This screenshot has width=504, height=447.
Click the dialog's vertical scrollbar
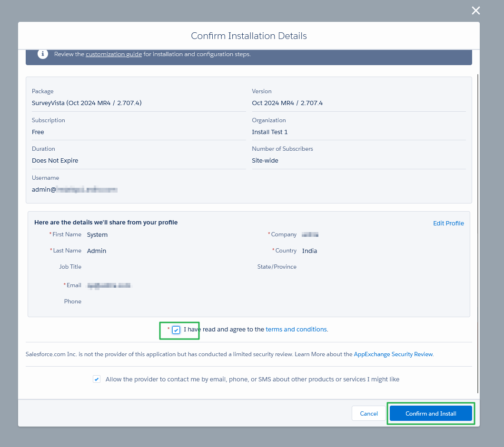coord(477,233)
